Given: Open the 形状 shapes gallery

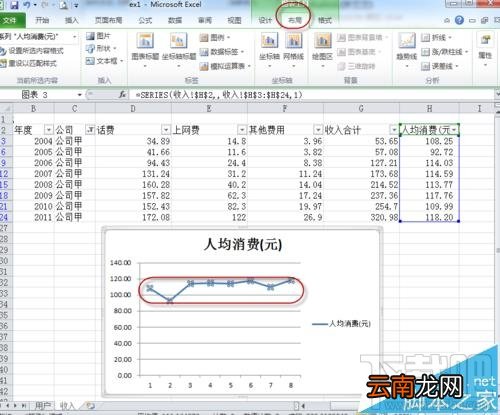Looking at the screenshot, I should coord(101,49).
